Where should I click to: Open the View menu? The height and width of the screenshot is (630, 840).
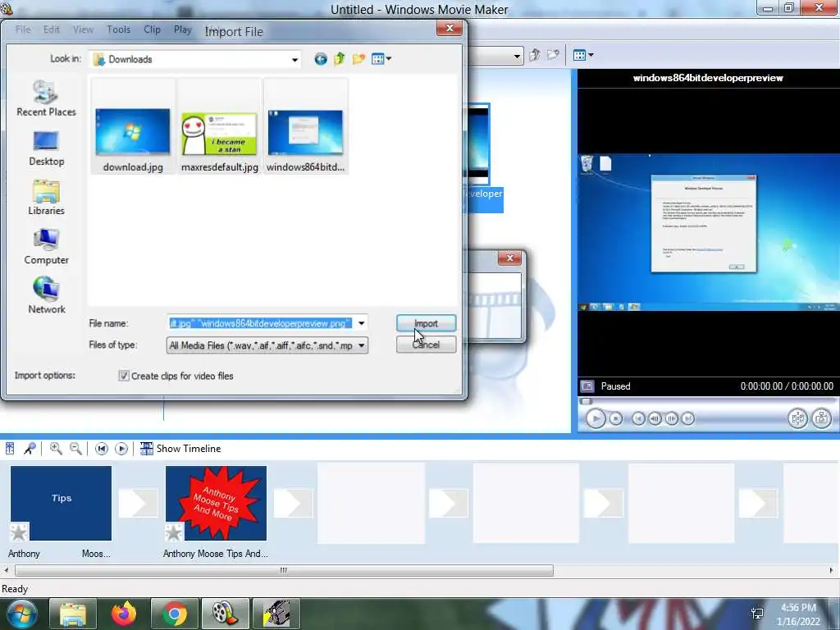click(x=83, y=30)
